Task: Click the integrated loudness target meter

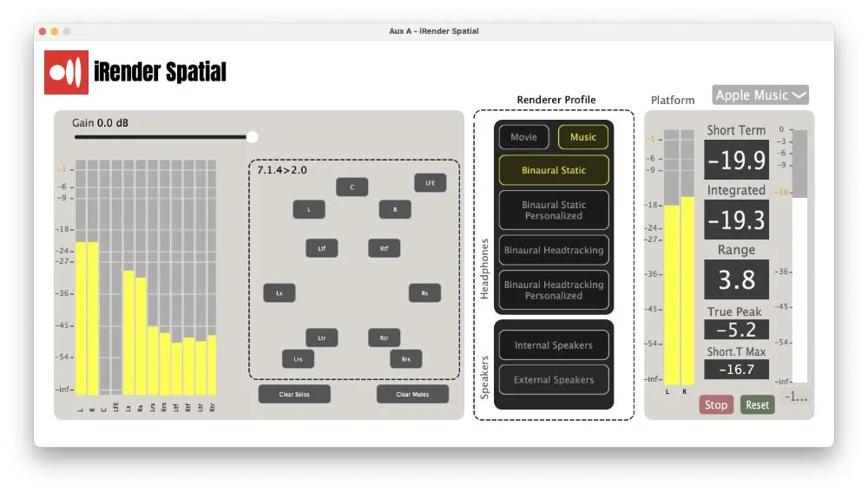Action: (800, 256)
